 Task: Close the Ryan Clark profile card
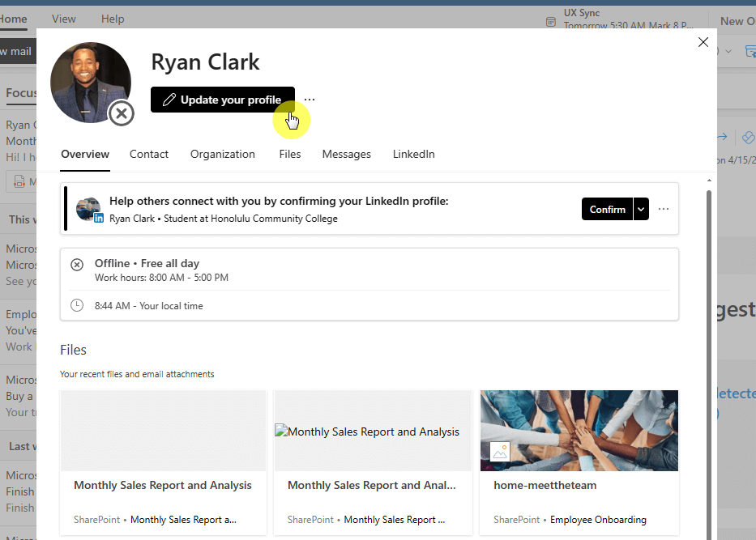[x=703, y=42]
